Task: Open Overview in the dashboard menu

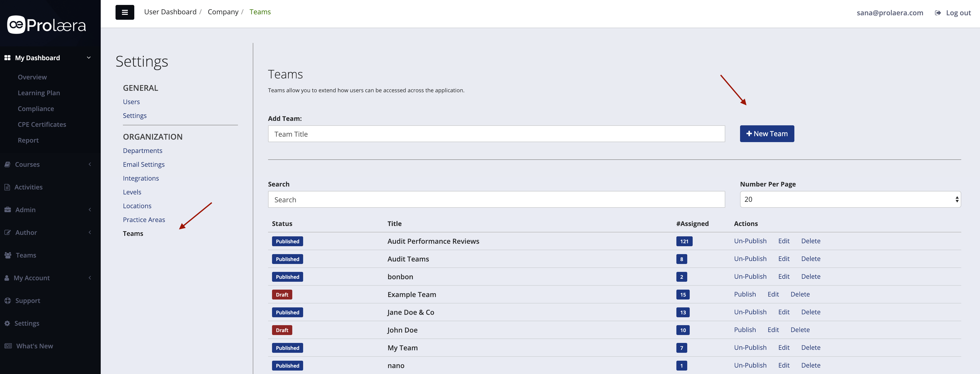Action: [32, 77]
